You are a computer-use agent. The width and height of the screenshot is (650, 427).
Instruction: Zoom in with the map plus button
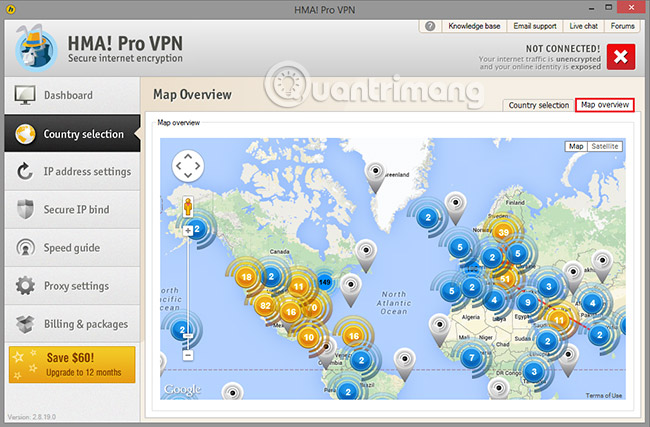[187, 231]
